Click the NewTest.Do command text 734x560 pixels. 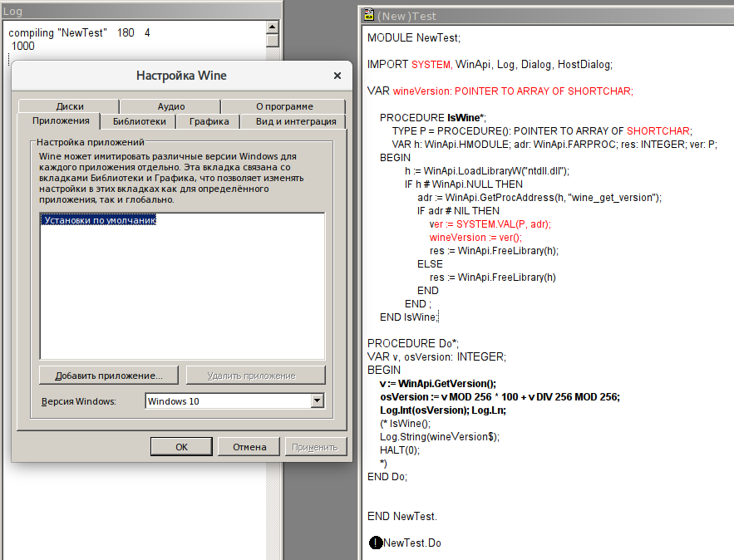pyautogui.click(x=412, y=543)
